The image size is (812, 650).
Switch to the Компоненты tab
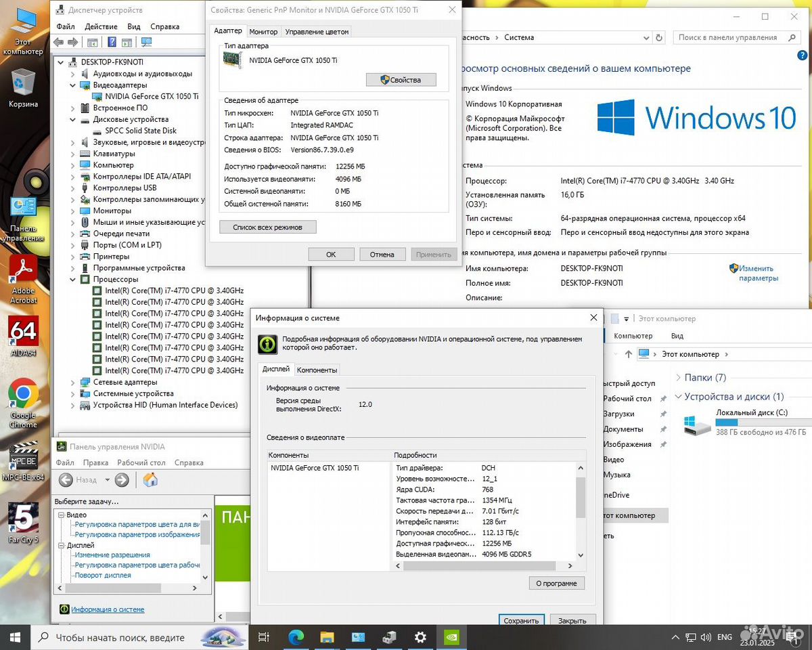coord(317,370)
